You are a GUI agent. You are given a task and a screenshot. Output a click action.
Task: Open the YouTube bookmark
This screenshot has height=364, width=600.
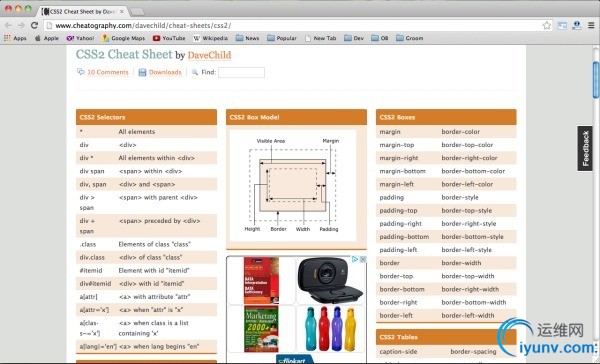coord(169,38)
